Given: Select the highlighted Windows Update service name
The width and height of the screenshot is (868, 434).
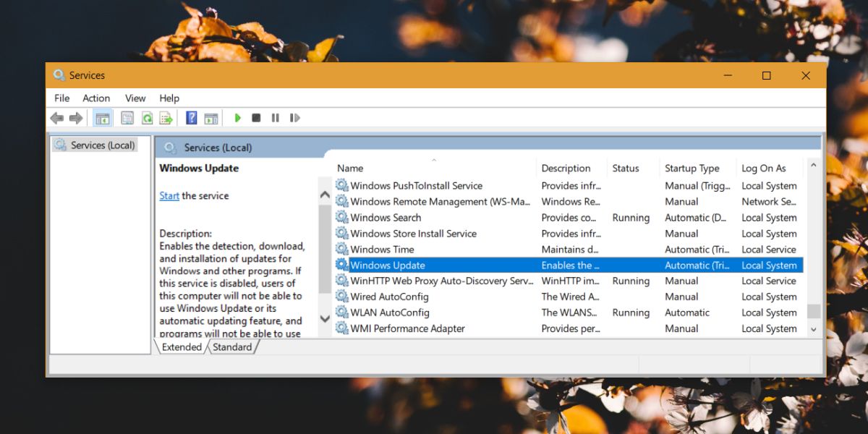Looking at the screenshot, I should pos(388,265).
